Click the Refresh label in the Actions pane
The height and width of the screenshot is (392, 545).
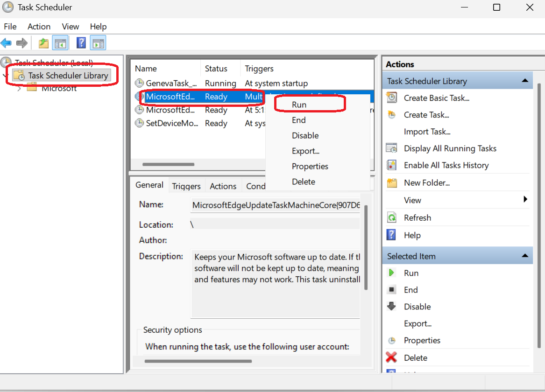click(418, 218)
